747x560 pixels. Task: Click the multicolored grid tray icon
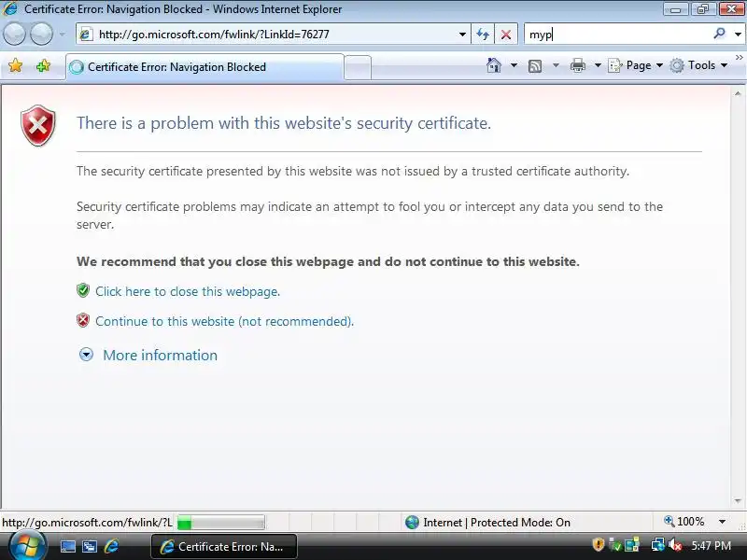(632, 545)
